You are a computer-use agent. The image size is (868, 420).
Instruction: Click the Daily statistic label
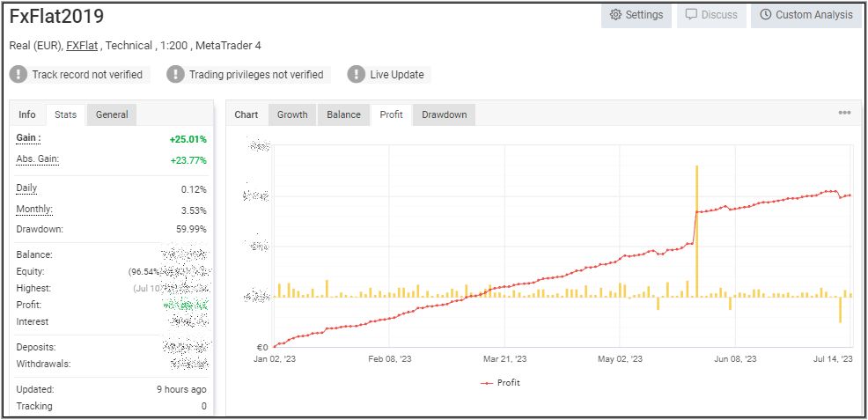pyautogui.click(x=26, y=188)
